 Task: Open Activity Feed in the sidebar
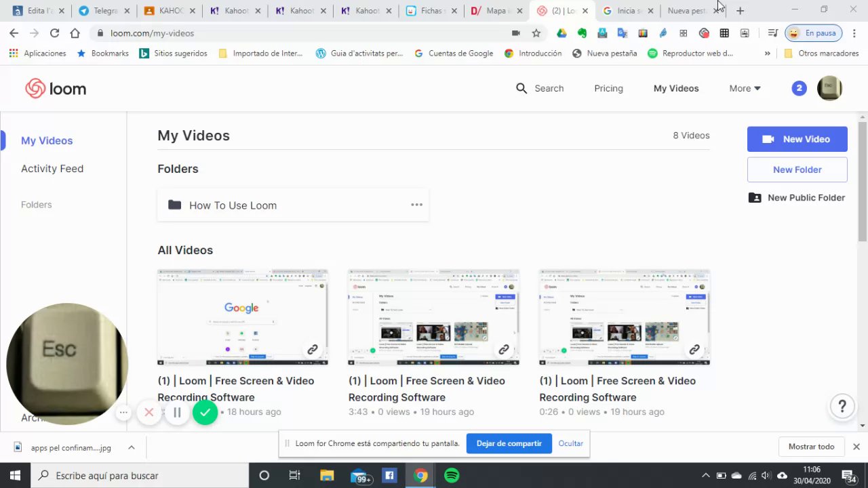coord(52,168)
